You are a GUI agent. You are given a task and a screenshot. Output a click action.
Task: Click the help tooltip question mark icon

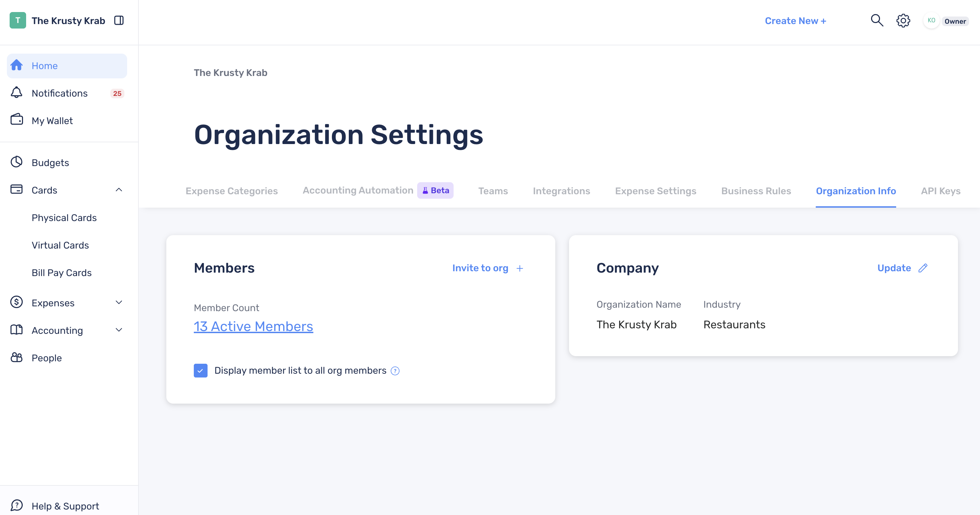pos(395,371)
